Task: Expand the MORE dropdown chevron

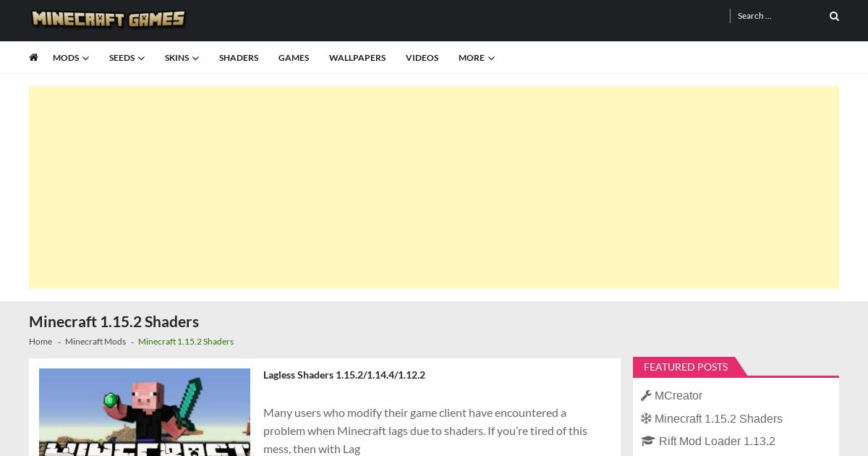Action: [491, 58]
